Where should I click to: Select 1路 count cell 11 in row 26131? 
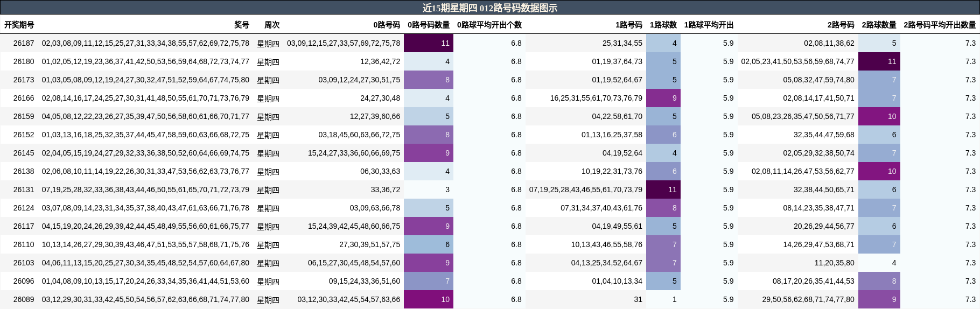click(x=663, y=189)
